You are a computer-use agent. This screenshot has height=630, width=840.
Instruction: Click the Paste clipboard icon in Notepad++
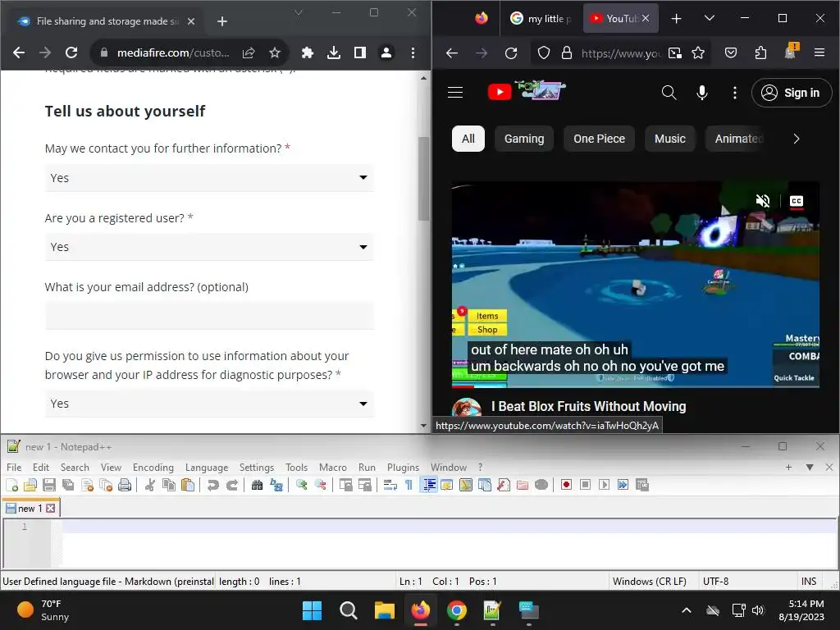pyautogui.click(x=188, y=486)
